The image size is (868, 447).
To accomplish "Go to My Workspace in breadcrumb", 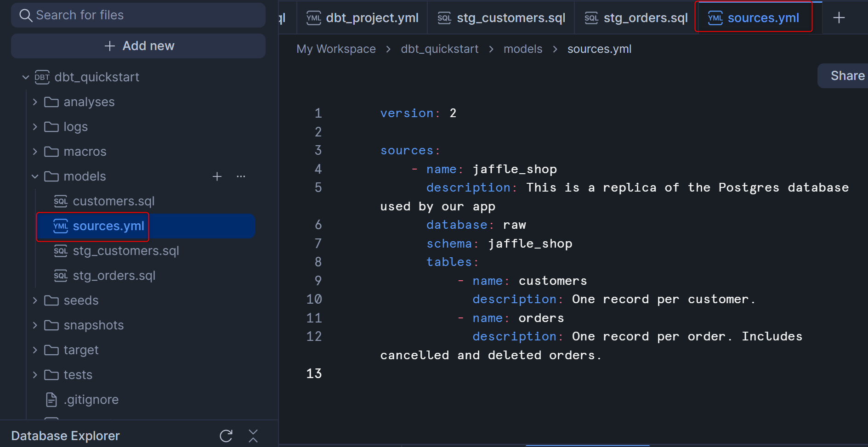I will [336, 49].
